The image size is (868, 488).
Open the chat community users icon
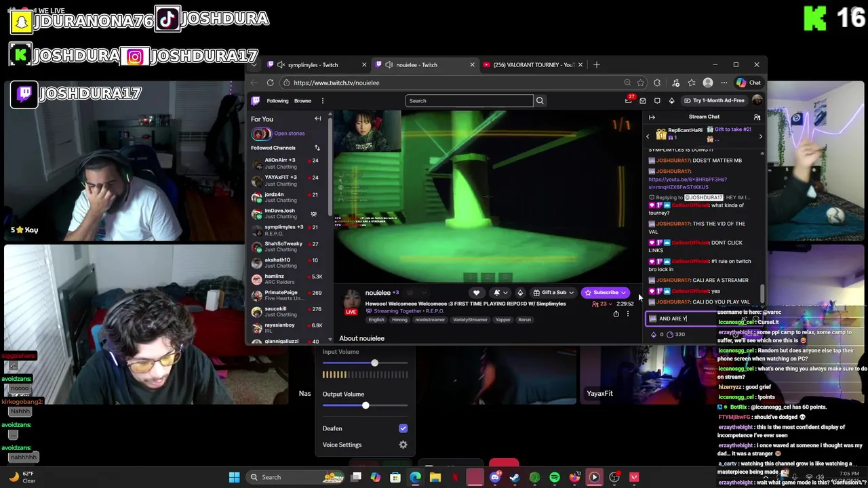click(x=757, y=117)
